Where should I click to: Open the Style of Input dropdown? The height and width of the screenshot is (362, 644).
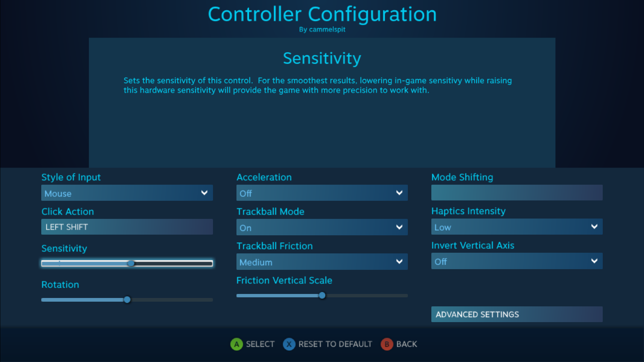[127, 193]
